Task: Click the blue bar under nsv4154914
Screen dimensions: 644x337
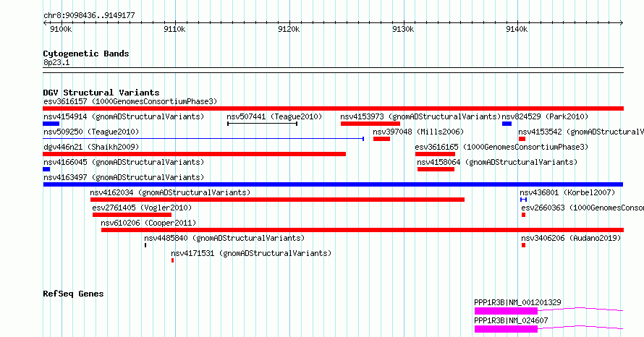Action: point(51,124)
